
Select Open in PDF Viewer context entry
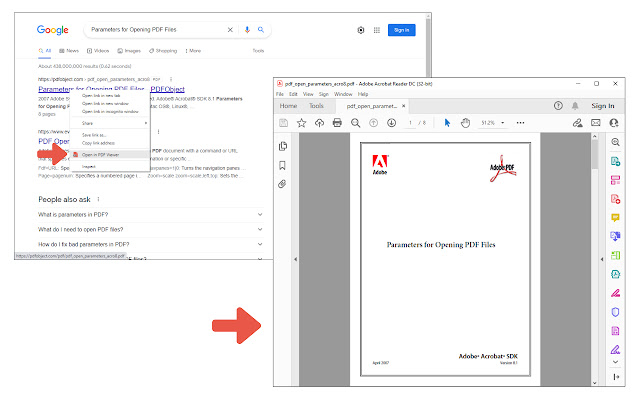pyautogui.click(x=110, y=155)
